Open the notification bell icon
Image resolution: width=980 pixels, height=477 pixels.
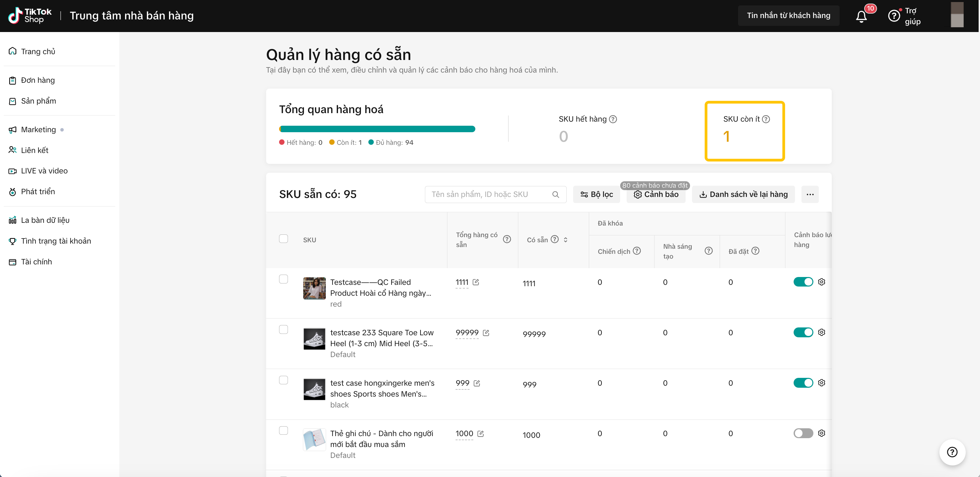(x=861, y=16)
